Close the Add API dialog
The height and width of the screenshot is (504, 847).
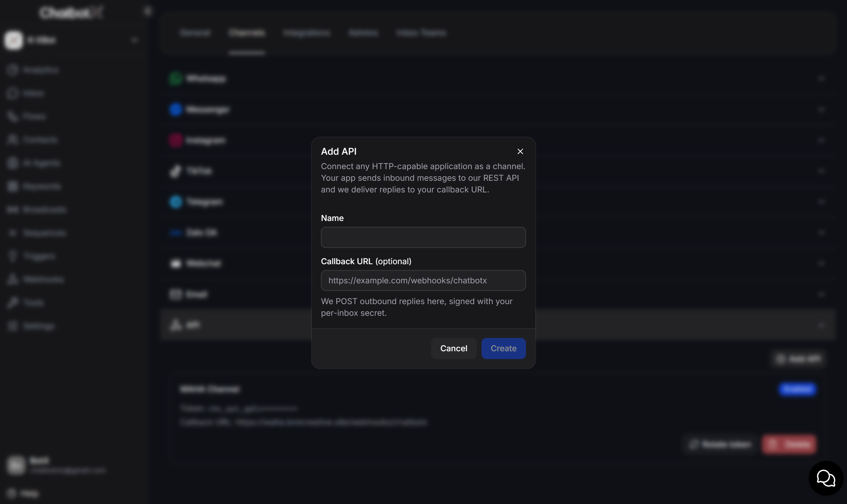520,151
